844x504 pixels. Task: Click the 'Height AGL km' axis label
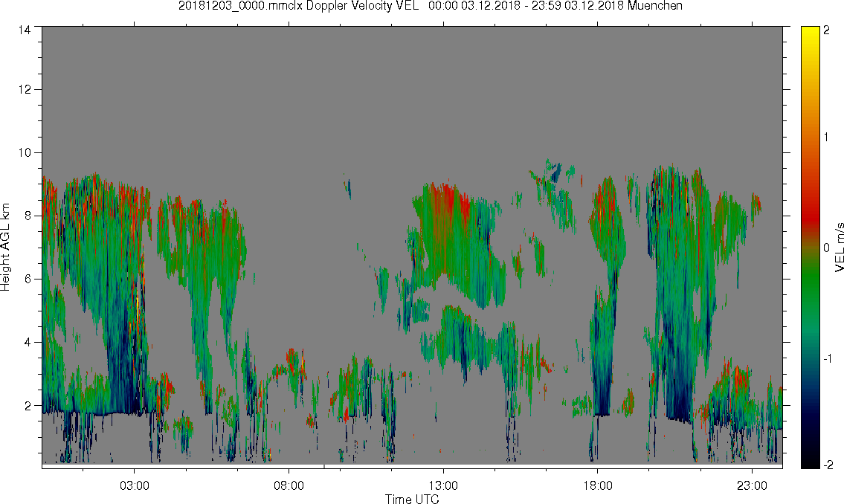(x=5, y=247)
